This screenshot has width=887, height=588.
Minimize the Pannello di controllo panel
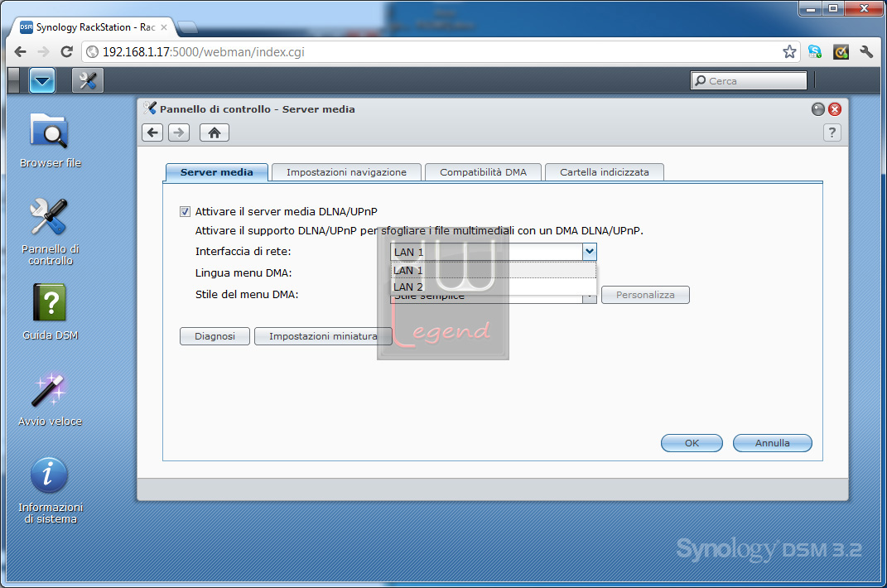818,109
